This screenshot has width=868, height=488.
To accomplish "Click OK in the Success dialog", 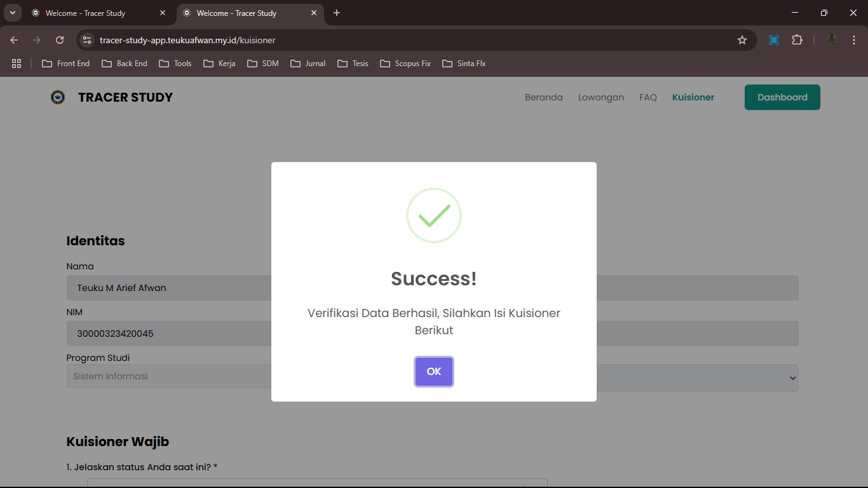I will [433, 372].
